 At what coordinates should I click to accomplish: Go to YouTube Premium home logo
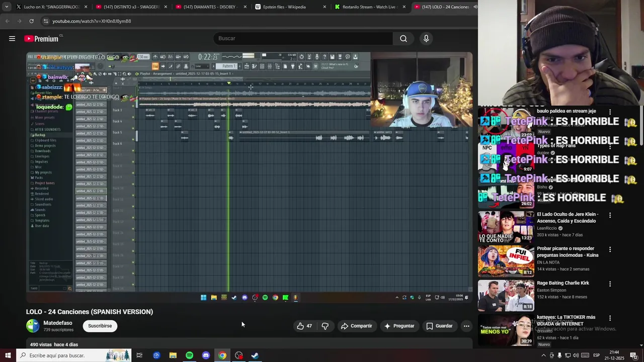pos(41,39)
